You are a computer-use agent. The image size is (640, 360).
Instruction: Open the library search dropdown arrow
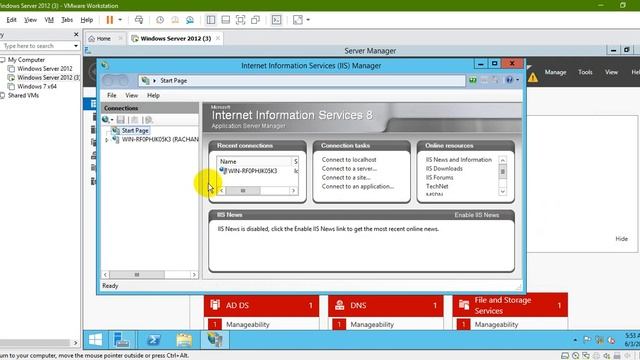click(76, 46)
